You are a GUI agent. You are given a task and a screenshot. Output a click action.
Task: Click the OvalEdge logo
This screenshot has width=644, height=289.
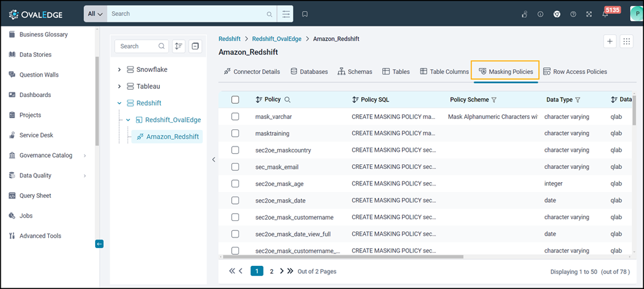coord(35,15)
